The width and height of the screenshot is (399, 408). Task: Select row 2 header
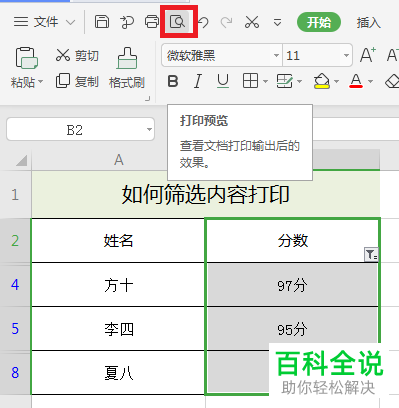coord(15,241)
